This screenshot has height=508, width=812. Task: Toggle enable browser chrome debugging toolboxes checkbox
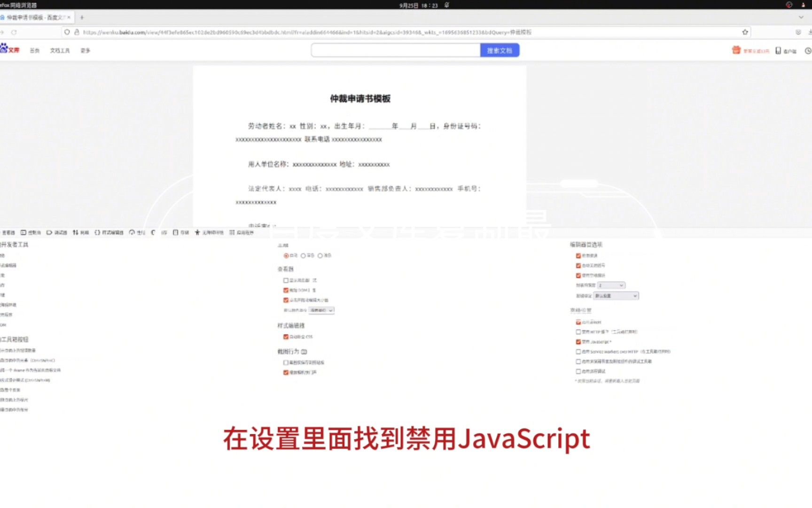pos(578,362)
